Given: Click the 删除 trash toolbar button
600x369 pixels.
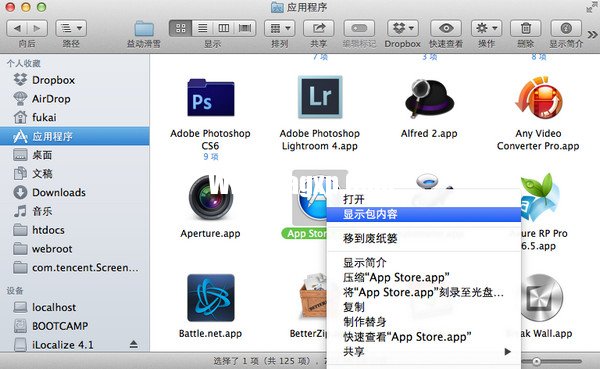Looking at the screenshot, I should (526, 28).
